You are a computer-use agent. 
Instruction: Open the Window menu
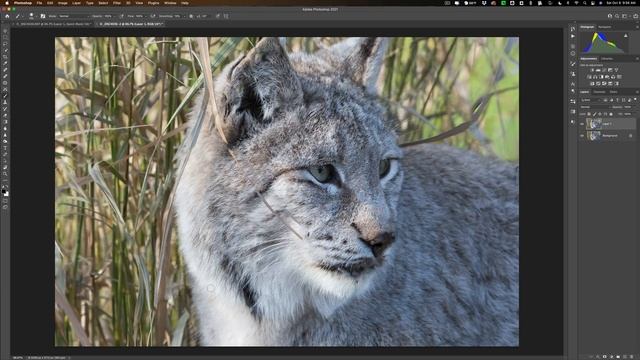tap(170, 3)
